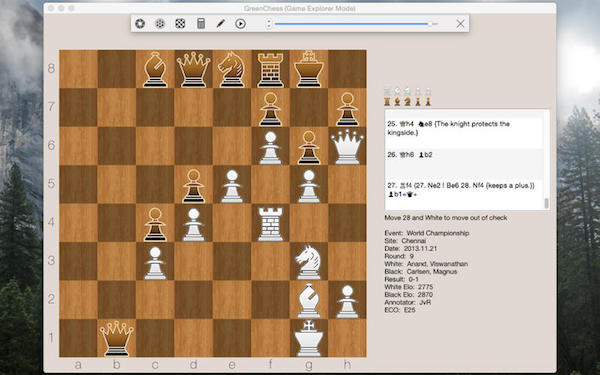Click the move list scrollbar thumb
This screenshot has width=600, height=375.
(546, 203)
